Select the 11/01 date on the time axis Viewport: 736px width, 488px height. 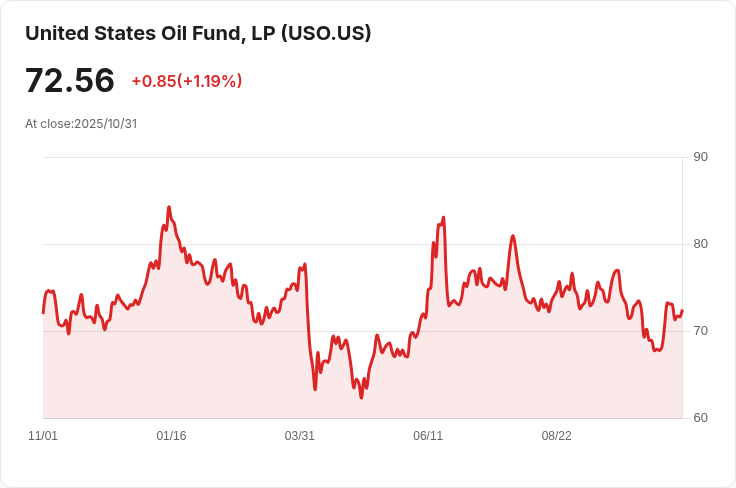tap(43, 436)
